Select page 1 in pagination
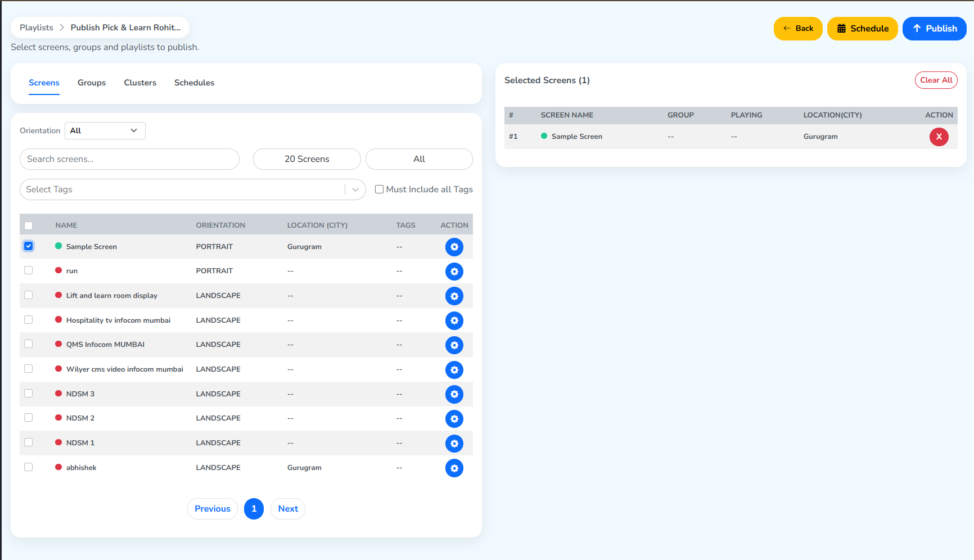This screenshot has width=974, height=560. point(254,509)
